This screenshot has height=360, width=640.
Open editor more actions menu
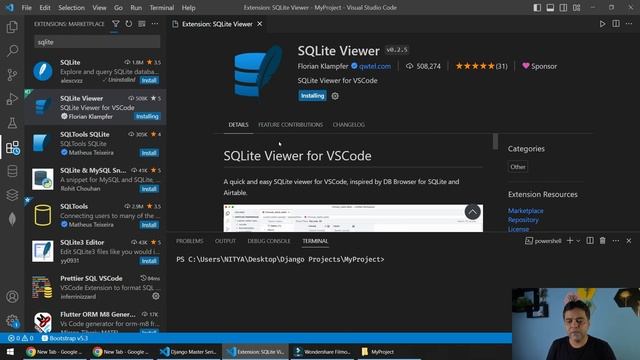(629, 24)
